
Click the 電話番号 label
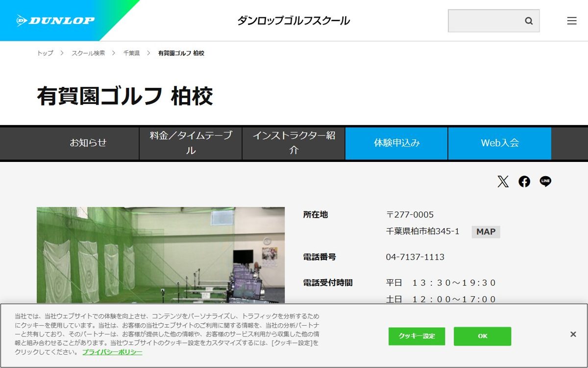click(319, 257)
